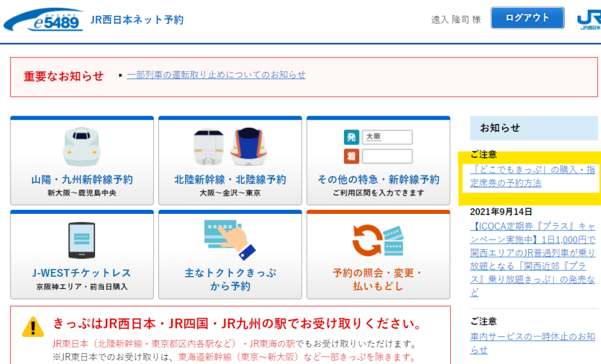601x364 pixels.
Task: Click the ログアウト button
Action: 528,18
